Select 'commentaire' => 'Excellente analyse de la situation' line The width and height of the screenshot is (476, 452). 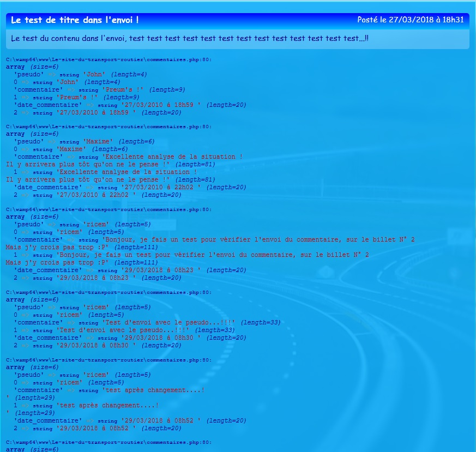(x=128, y=156)
